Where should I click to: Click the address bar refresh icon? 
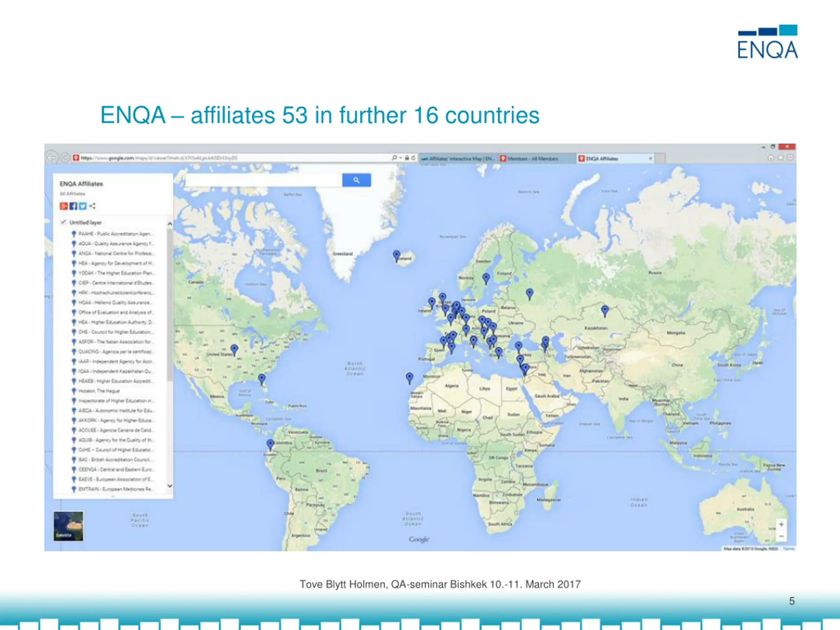tap(413, 157)
